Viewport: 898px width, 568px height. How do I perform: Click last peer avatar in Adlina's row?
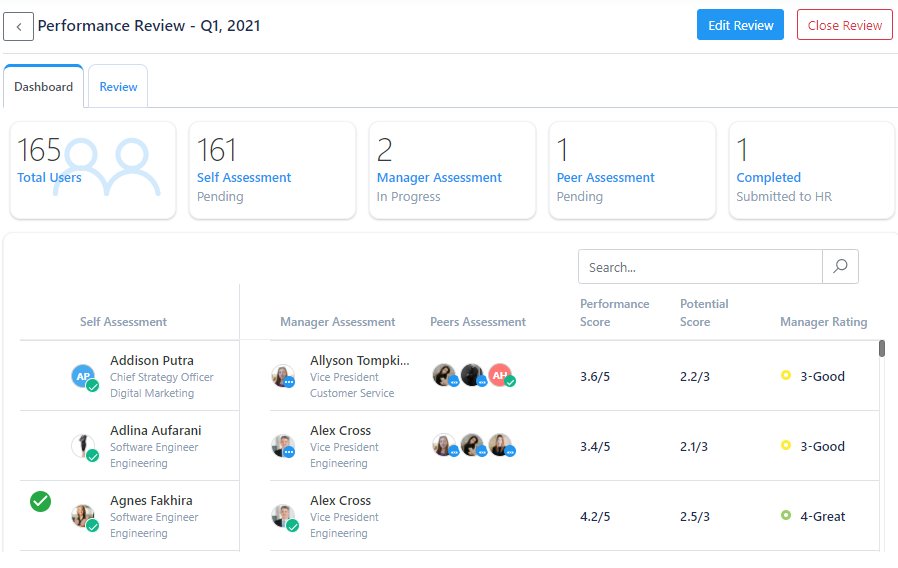(x=501, y=445)
